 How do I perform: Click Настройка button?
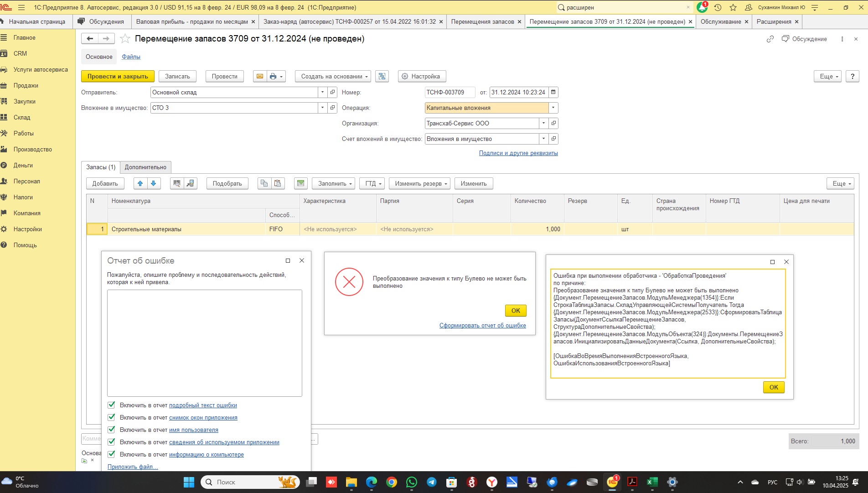(x=422, y=76)
